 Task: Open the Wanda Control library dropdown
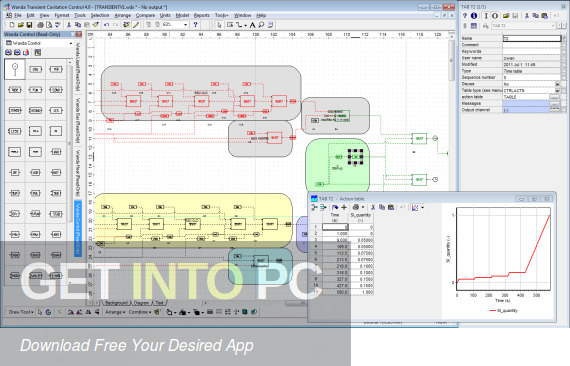71,43
